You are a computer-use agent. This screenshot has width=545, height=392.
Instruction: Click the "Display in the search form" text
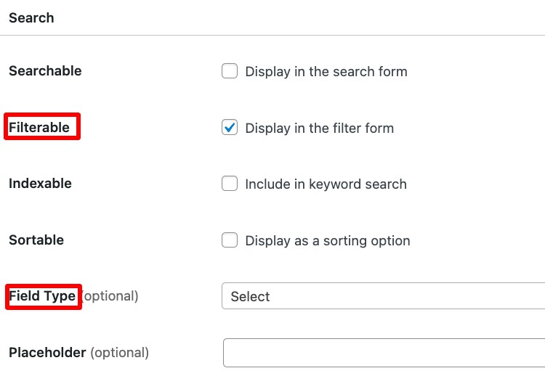pos(326,72)
